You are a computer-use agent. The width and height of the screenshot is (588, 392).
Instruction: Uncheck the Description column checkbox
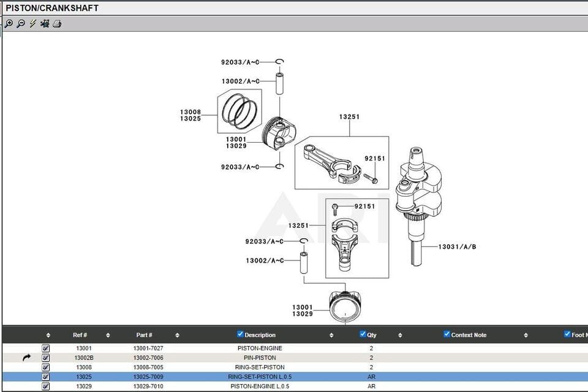point(240,334)
